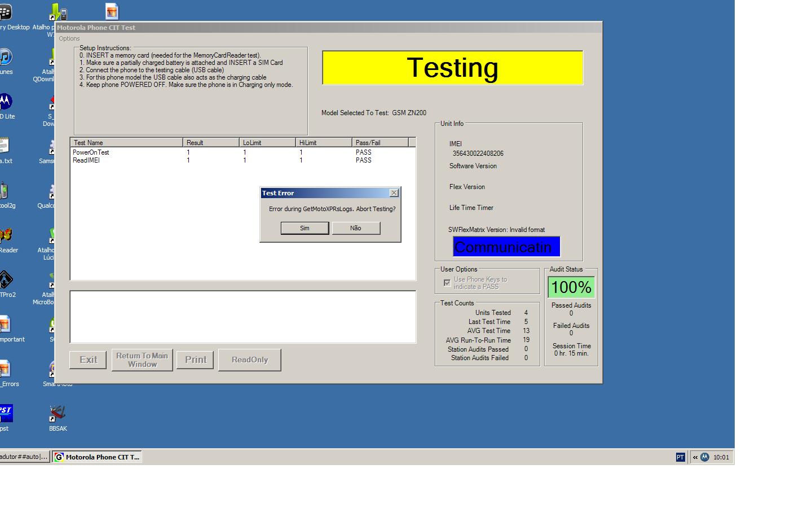This screenshot has height=508, width=812.
Task: Open the picture file icon above the window
Action: (x=112, y=11)
